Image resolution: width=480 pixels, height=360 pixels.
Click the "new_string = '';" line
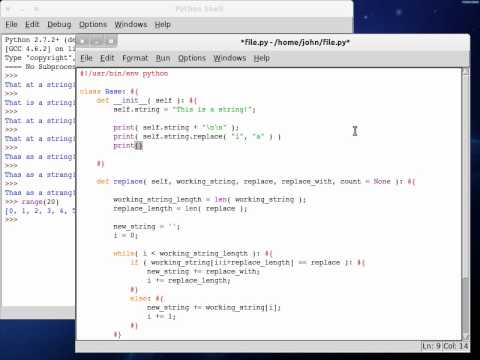(147, 226)
